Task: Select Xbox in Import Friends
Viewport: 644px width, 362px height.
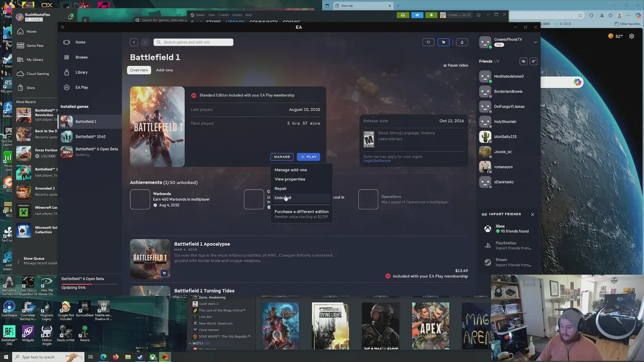Action: pos(508,229)
